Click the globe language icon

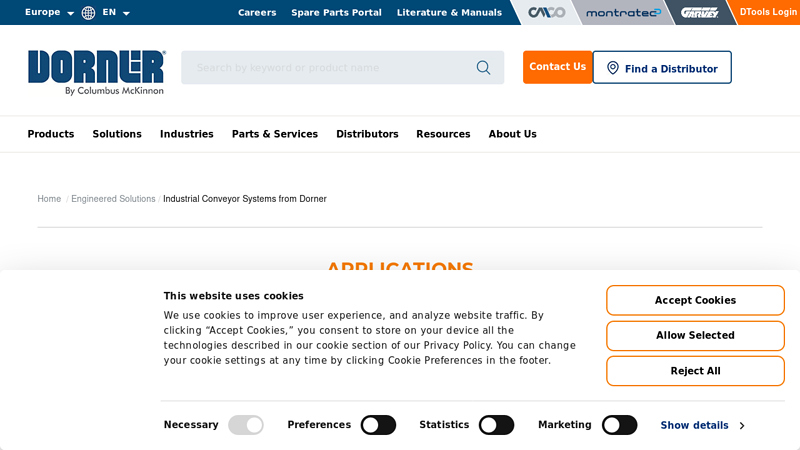89,13
